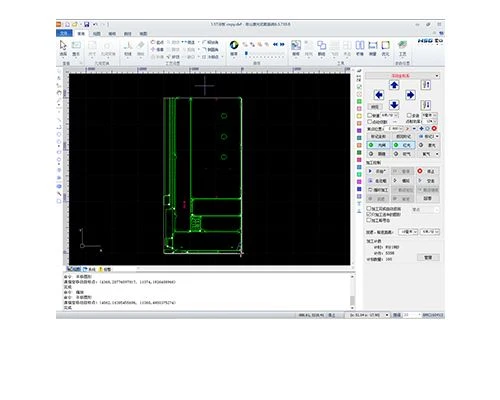
Task: Open the black-and-yellow circle Sort icon
Action: [x=234, y=45]
